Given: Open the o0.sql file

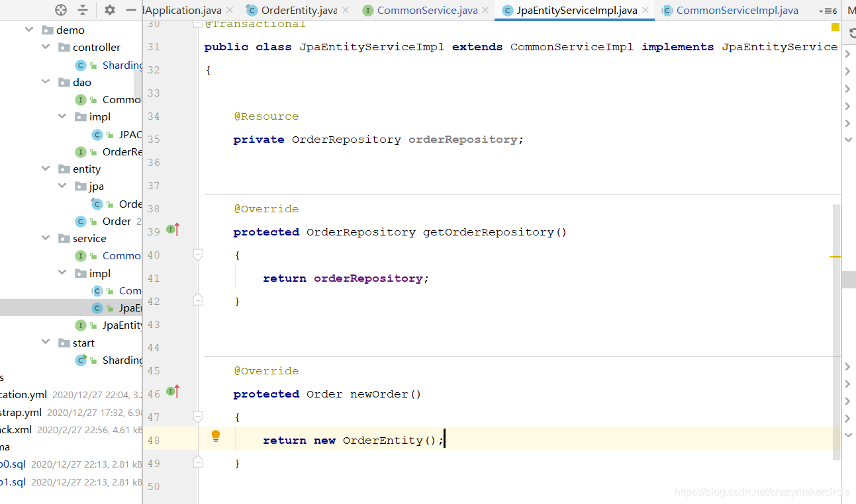Looking at the screenshot, I should pyautogui.click(x=13, y=464).
